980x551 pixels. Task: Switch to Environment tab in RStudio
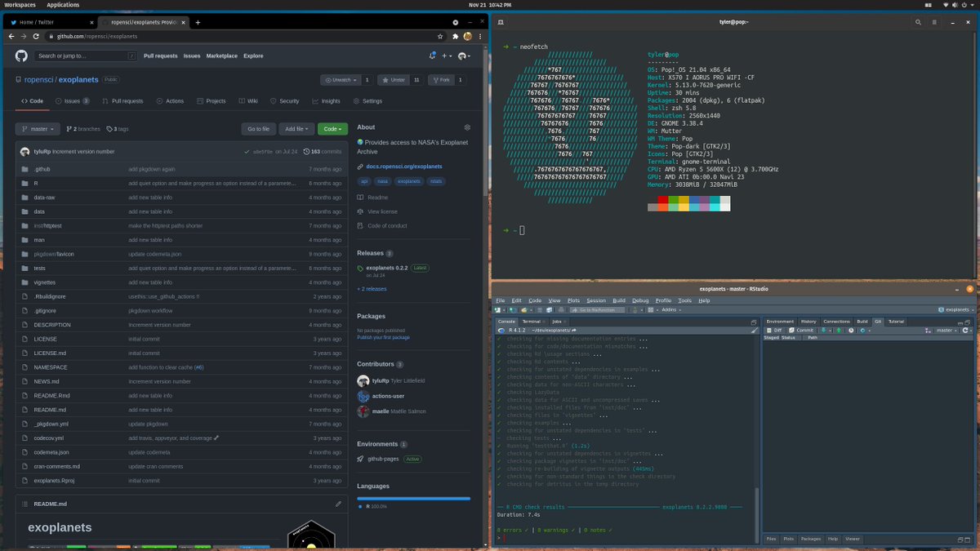click(780, 322)
